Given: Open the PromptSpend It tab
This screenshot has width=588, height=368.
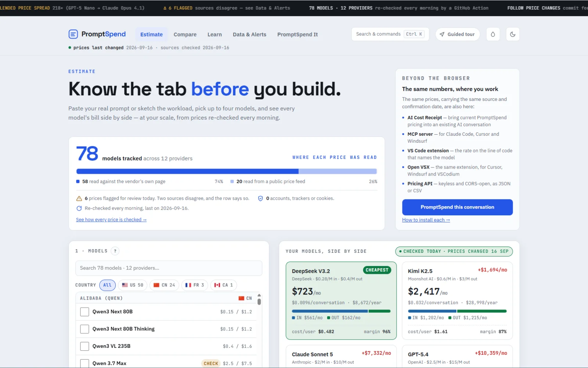Looking at the screenshot, I should pos(298,34).
